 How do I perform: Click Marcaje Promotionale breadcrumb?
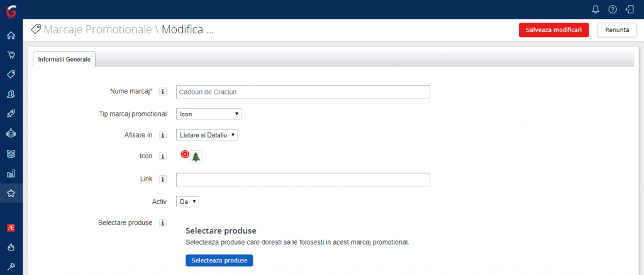[x=97, y=30]
